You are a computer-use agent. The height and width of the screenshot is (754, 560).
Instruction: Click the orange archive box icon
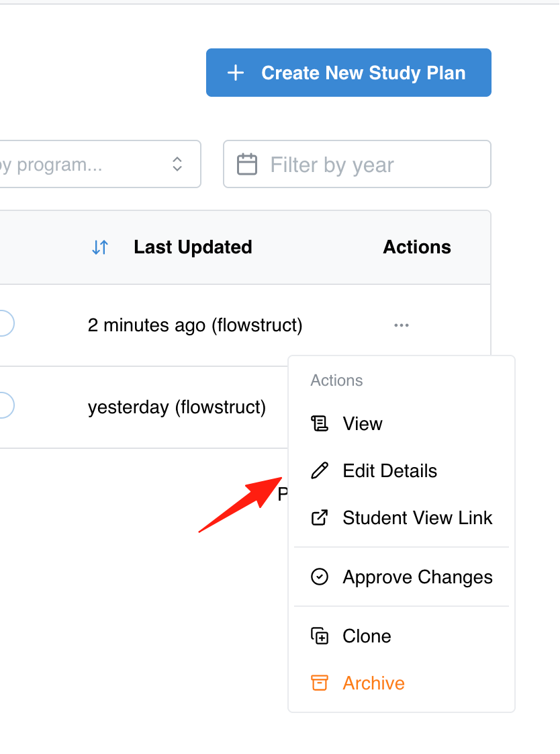point(320,683)
